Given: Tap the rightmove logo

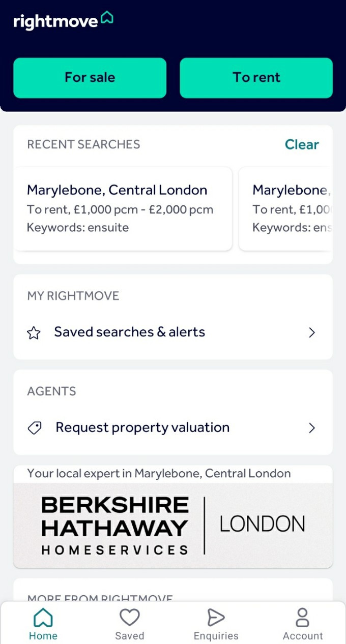Looking at the screenshot, I should [56, 21].
